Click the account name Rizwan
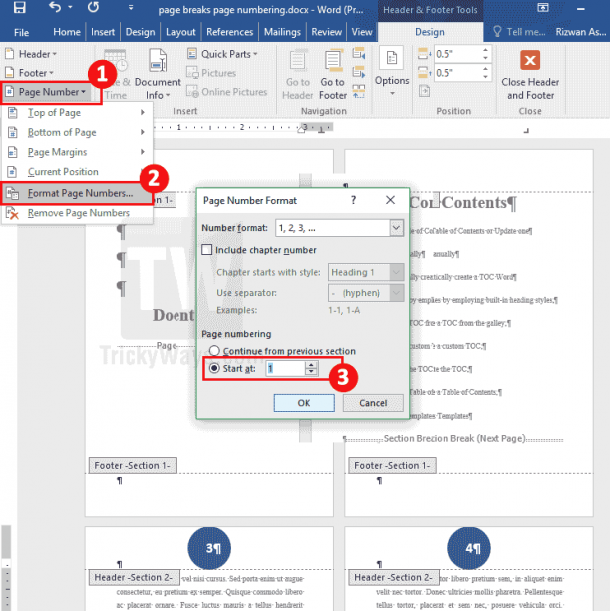610x611 pixels. [x=580, y=32]
